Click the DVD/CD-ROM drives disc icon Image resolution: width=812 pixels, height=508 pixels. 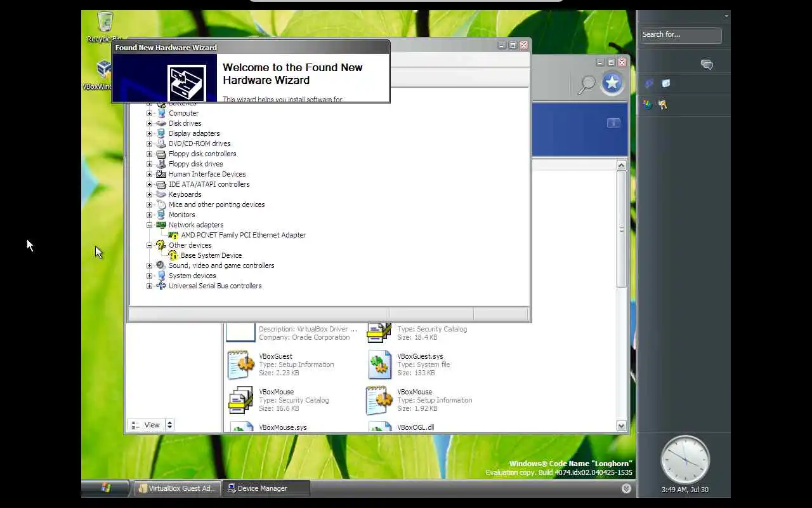click(x=161, y=144)
